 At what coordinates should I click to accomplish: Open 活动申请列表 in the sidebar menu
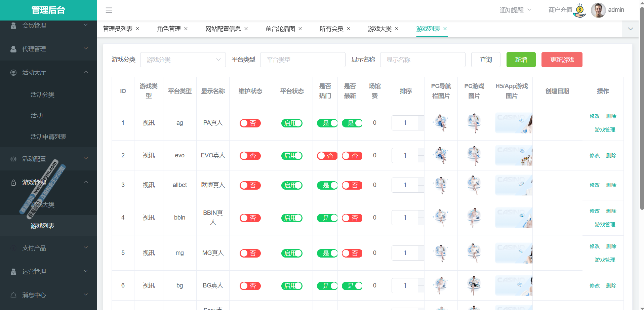tap(48, 137)
